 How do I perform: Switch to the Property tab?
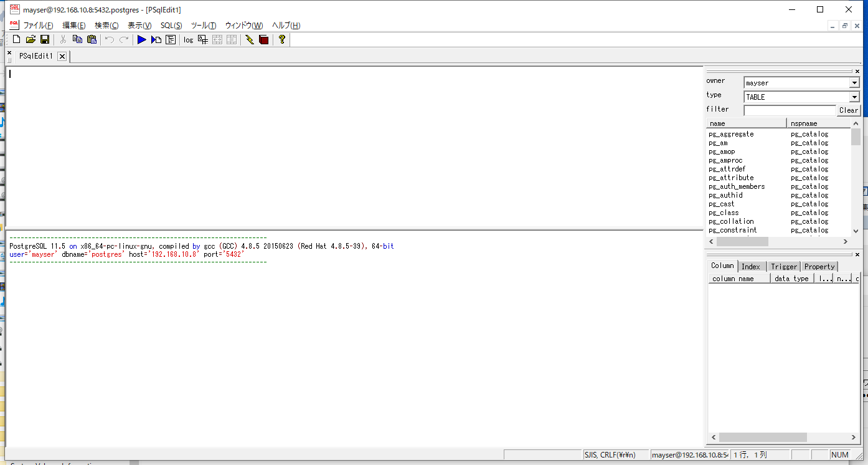pos(819,267)
